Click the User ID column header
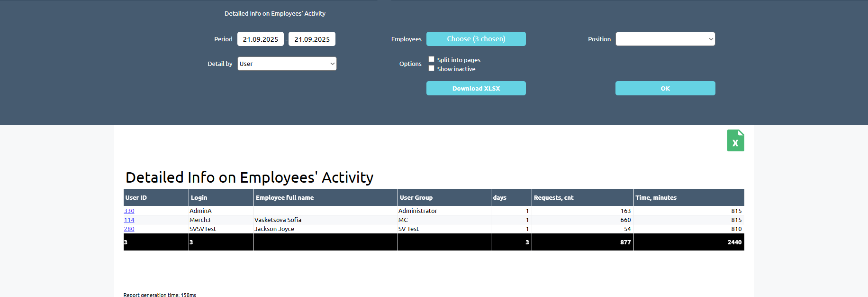Screen dimensions: 868x297 (136, 198)
